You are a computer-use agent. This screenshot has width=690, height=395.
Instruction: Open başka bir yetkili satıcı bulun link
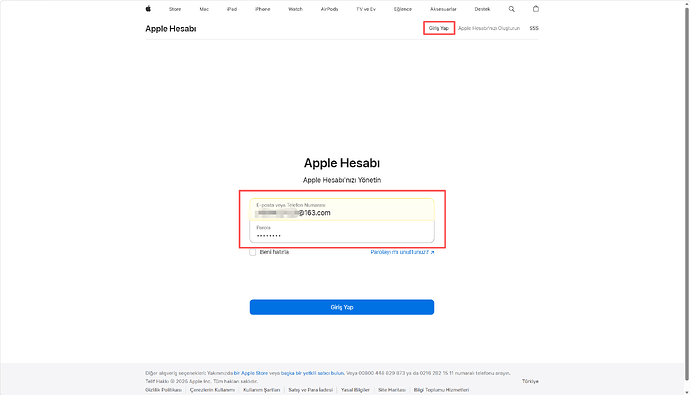pyautogui.click(x=312, y=373)
